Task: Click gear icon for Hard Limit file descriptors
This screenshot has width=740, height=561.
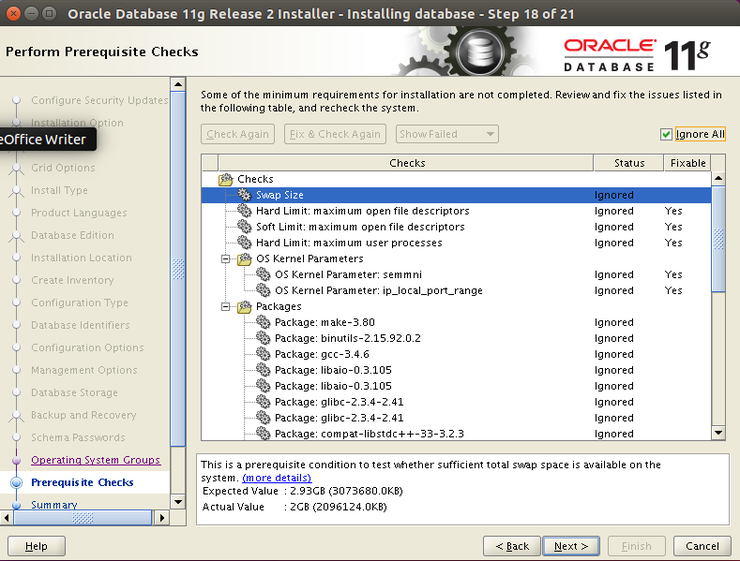Action: pyautogui.click(x=244, y=210)
